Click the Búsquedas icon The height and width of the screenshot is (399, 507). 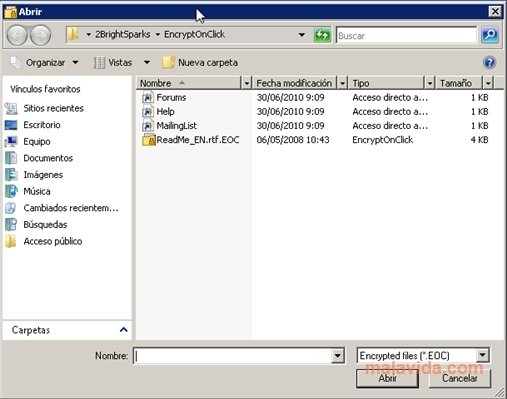tap(11, 225)
